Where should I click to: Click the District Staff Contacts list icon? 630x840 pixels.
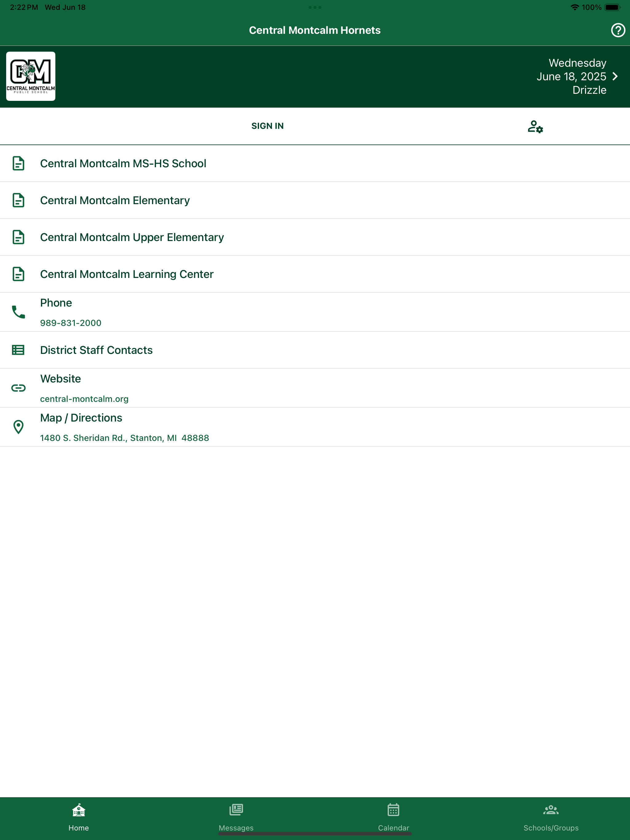(18, 350)
